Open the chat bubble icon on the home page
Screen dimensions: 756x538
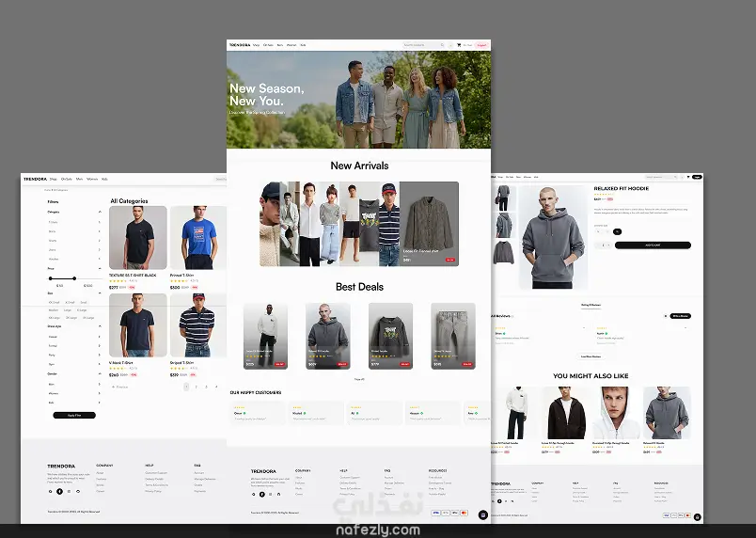coord(482,514)
